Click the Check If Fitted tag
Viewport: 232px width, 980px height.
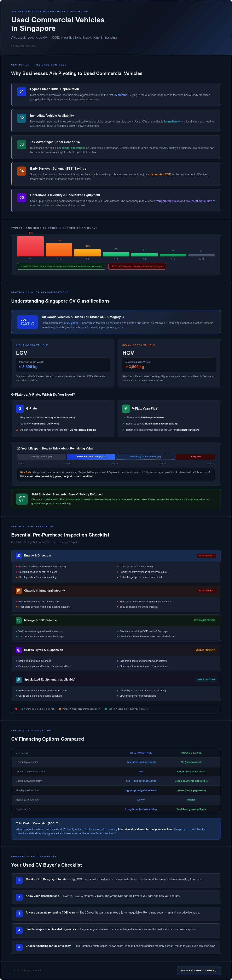pos(206,679)
